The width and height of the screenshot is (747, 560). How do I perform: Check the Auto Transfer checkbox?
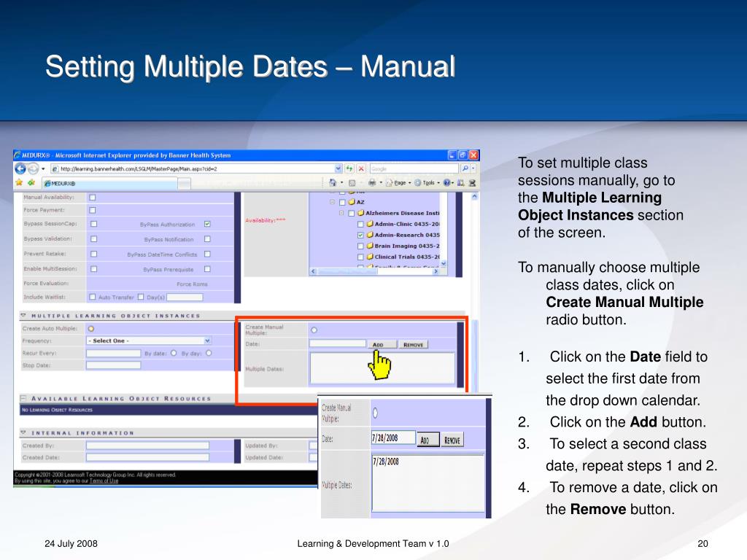pos(93,297)
